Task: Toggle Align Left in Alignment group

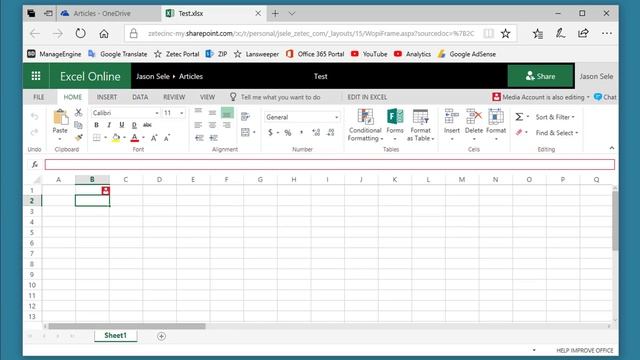Action: point(198,125)
